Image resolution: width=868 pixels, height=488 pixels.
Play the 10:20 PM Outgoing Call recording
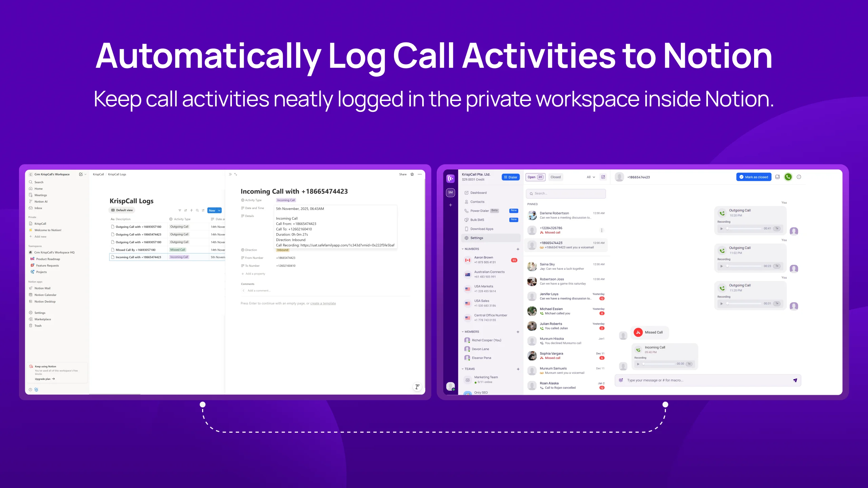pos(722,229)
